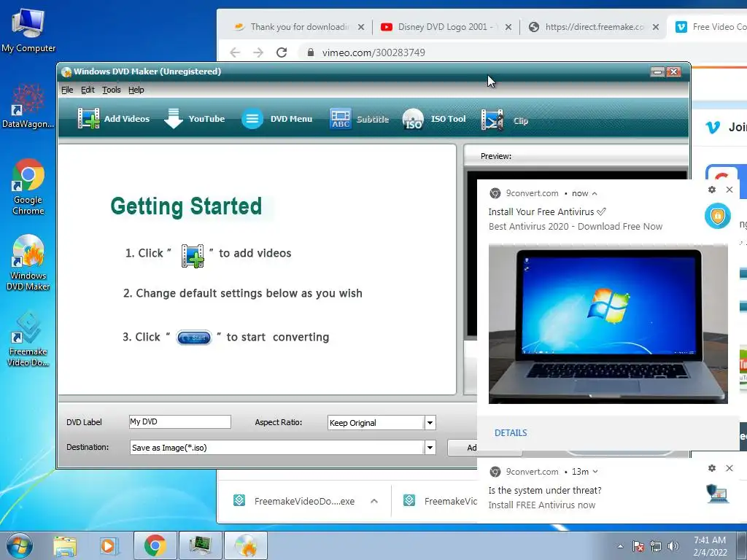Click the laptop image in the antivirus notification
The width and height of the screenshot is (747, 560).
click(608, 324)
